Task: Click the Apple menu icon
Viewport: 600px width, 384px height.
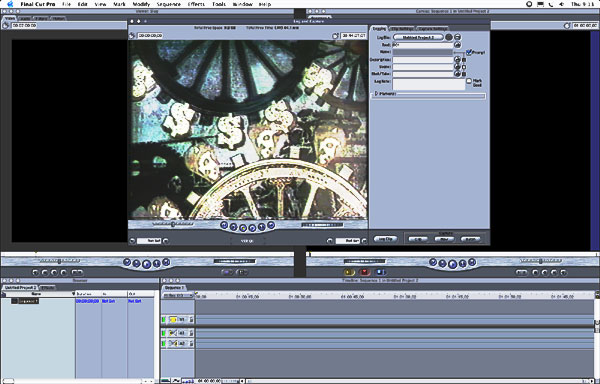Action: (10, 4)
